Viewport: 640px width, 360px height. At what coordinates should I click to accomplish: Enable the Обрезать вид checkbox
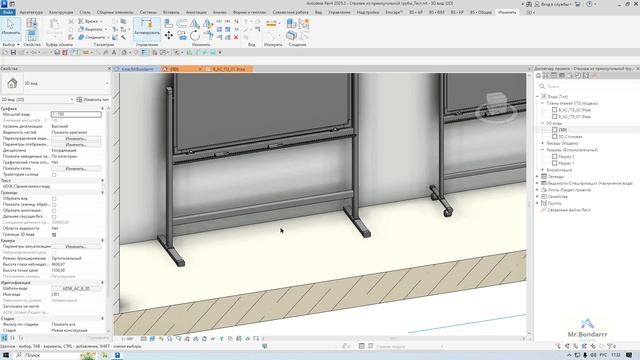pos(54,199)
